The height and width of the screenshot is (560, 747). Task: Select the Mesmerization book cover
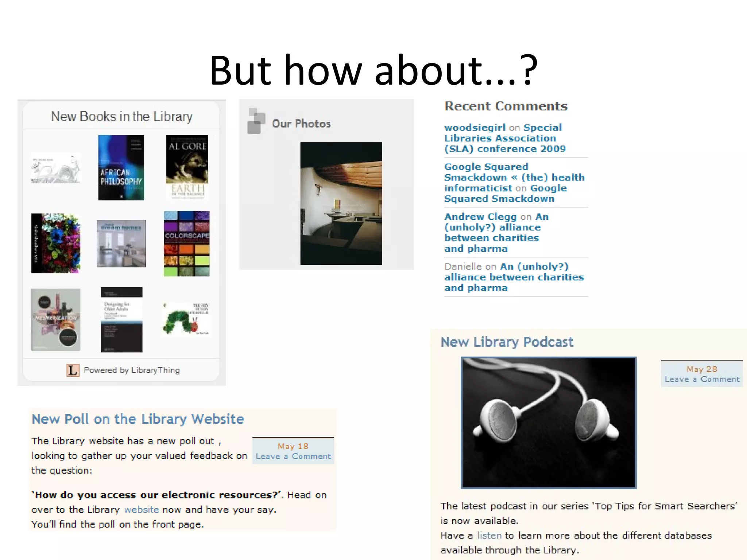click(56, 319)
